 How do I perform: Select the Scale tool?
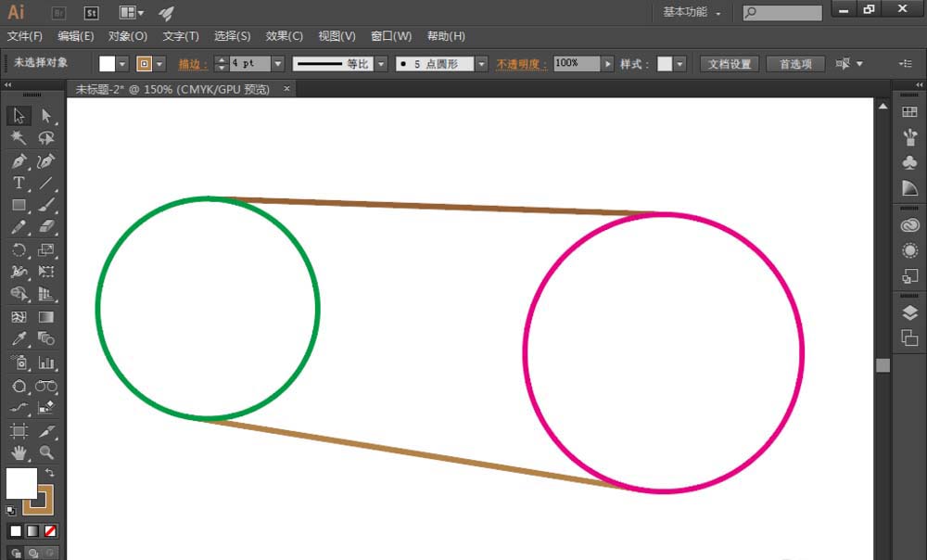click(x=46, y=249)
